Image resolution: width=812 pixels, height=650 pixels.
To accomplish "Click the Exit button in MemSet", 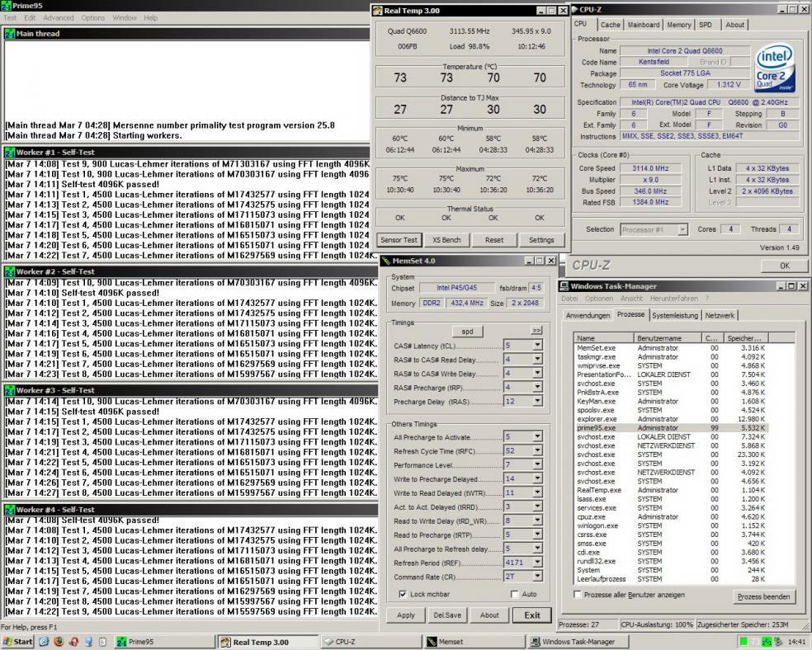I will click(531, 615).
